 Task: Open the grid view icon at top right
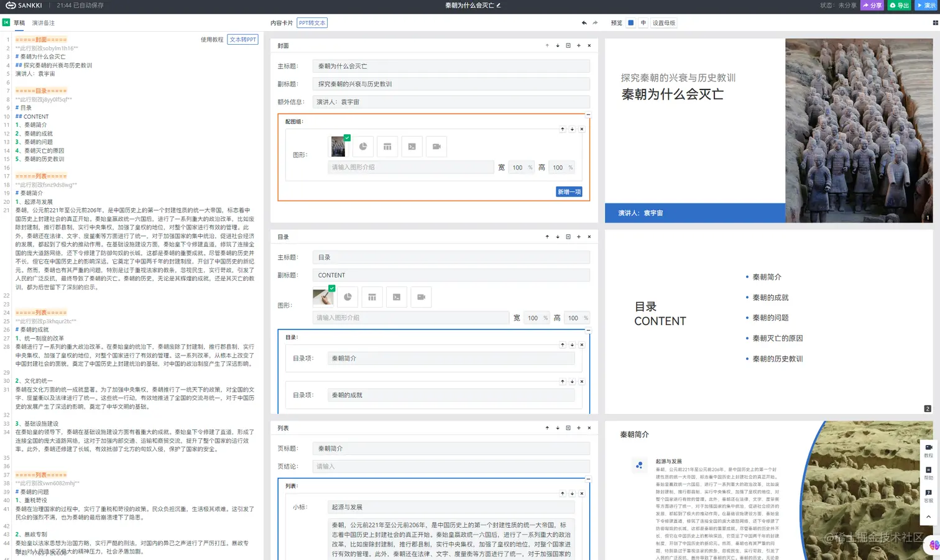(x=935, y=23)
